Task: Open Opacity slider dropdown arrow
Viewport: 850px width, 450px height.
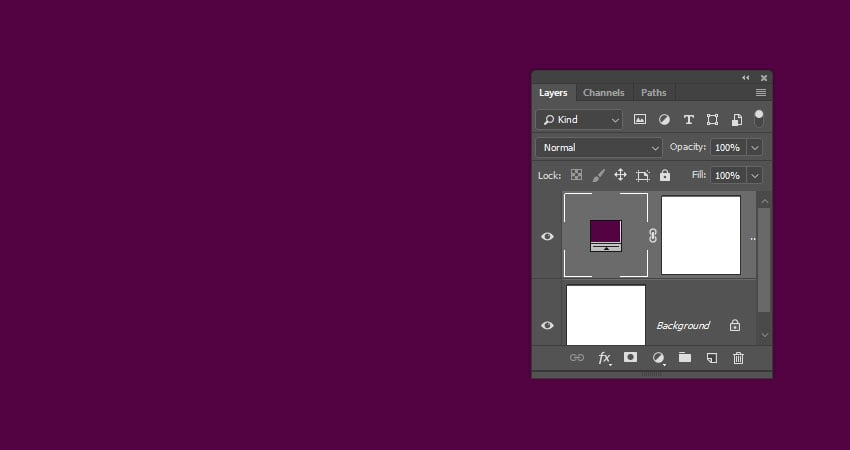Action: click(x=755, y=147)
